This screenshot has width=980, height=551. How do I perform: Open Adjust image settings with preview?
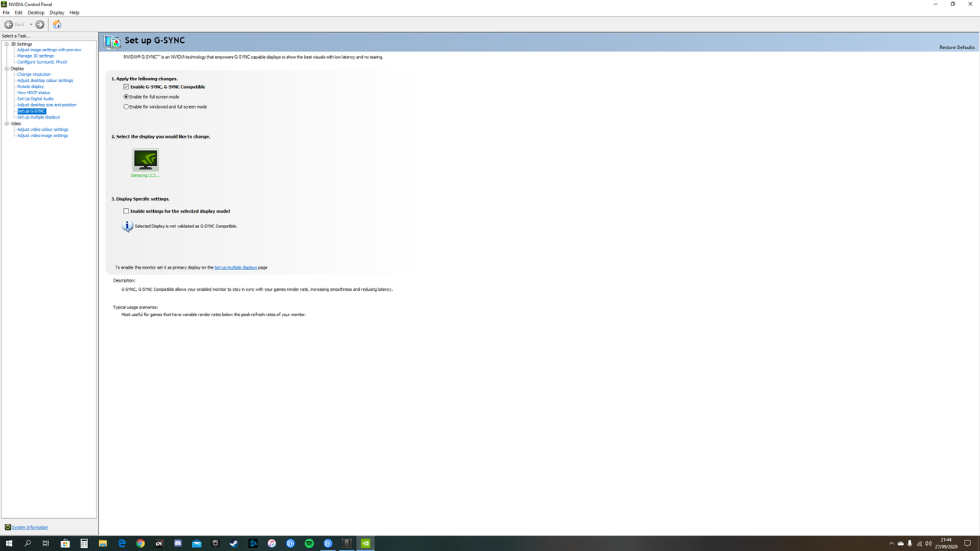[49, 50]
